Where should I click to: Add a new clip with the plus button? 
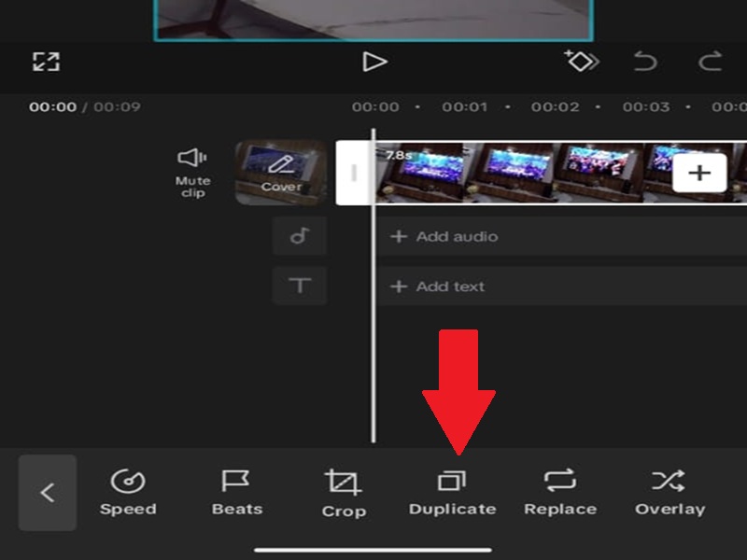click(x=697, y=172)
